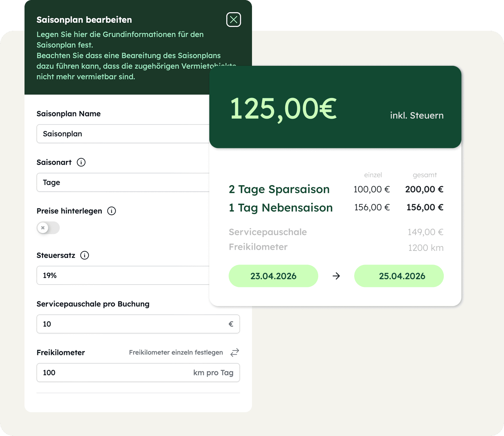Screen dimensions: 504x436
Task: Click the euro symbol in Servicepauschale field
Action: click(x=231, y=324)
